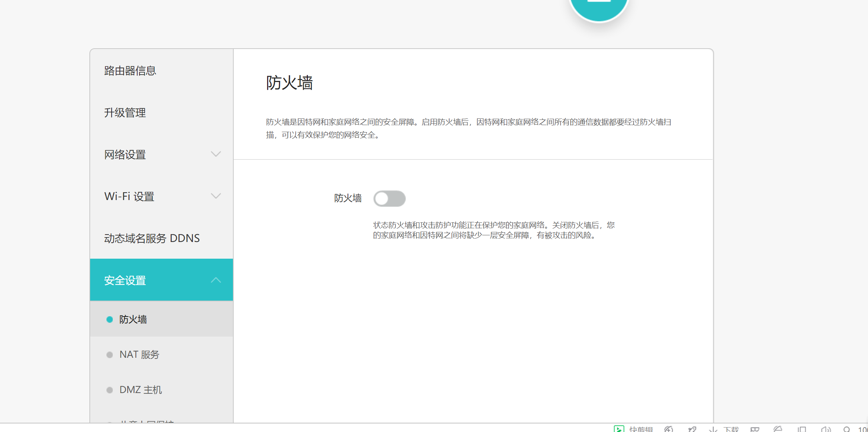Open 路由器信息 menu item
This screenshot has width=868, height=432.
[x=130, y=71]
